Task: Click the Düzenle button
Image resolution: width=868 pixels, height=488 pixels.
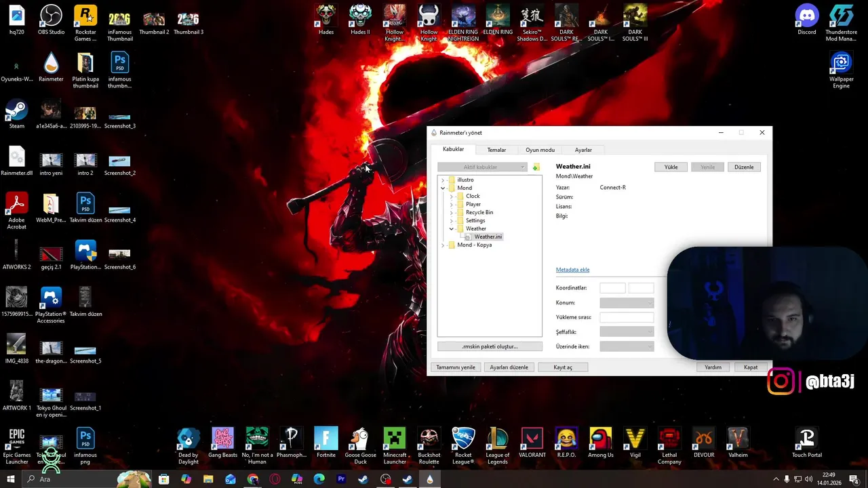Action: point(744,167)
